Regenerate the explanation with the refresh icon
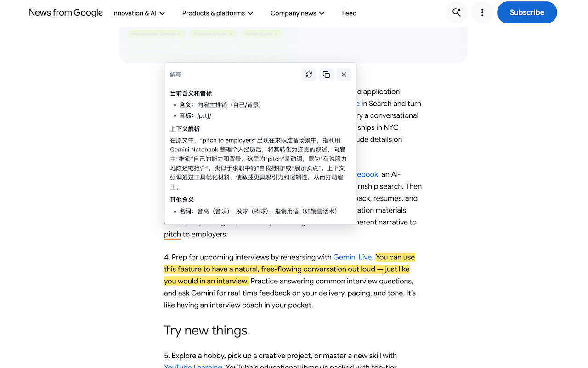The width and height of the screenshot is (588, 368). [309, 75]
